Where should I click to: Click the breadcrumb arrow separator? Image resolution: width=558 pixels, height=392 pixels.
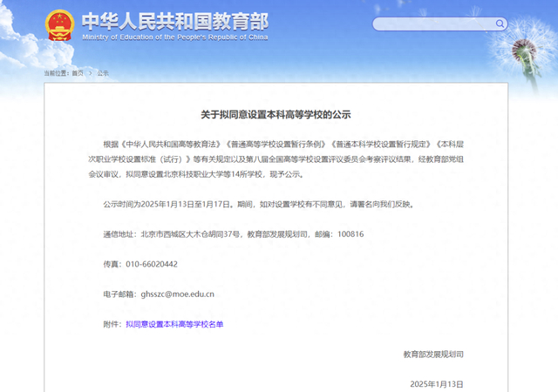(x=91, y=73)
